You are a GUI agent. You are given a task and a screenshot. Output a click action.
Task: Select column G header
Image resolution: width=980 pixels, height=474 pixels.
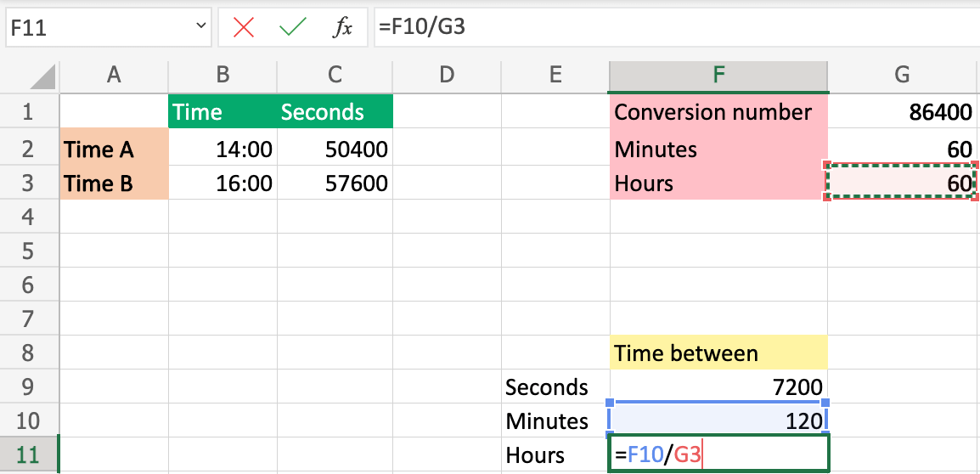click(x=902, y=76)
